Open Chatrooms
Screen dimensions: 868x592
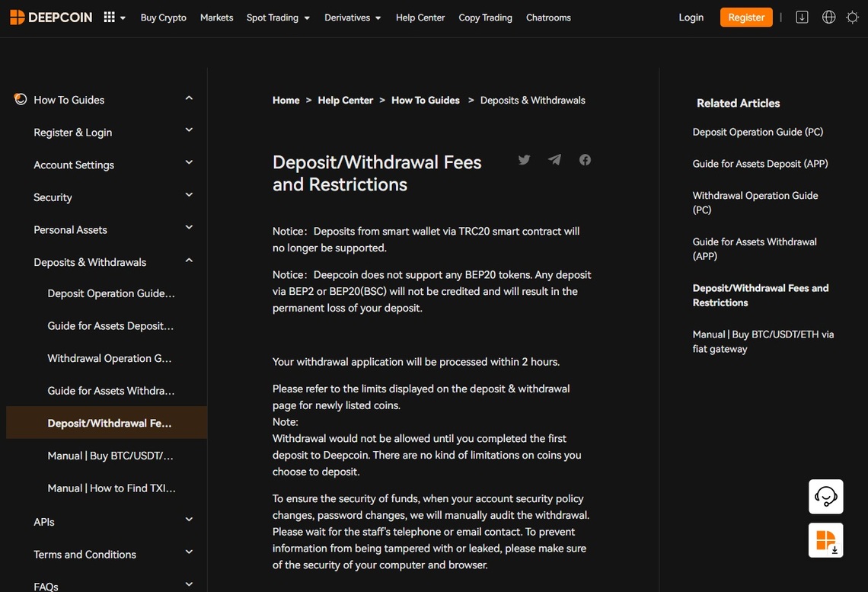[x=548, y=18]
